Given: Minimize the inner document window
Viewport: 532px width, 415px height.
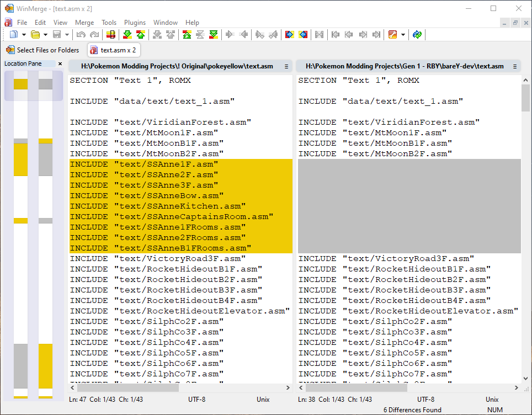Looking at the screenshot, I should [x=504, y=23].
